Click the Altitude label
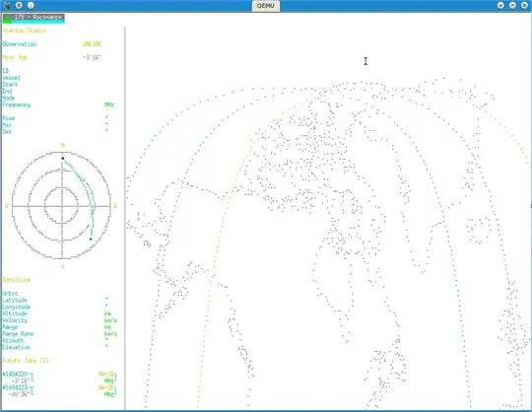Screen dimensions: 532x412 pyautogui.click(x=15, y=313)
